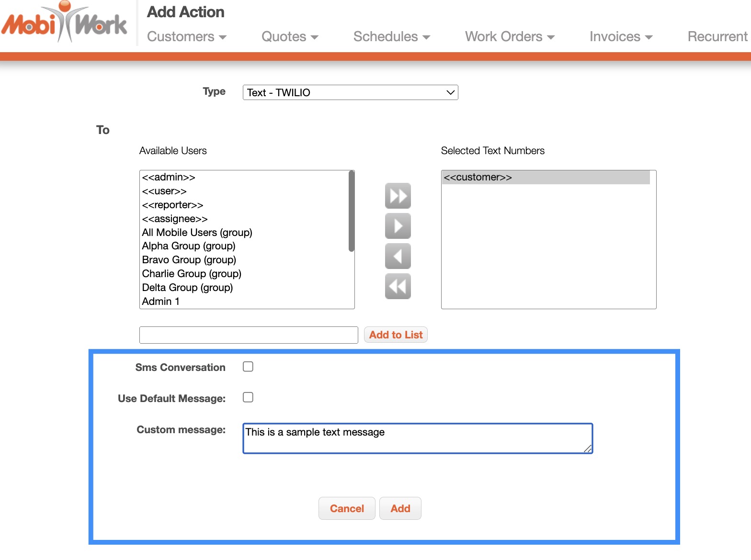Open the Schedules menu
Viewport: 751px width, 560px height.
[x=391, y=37]
